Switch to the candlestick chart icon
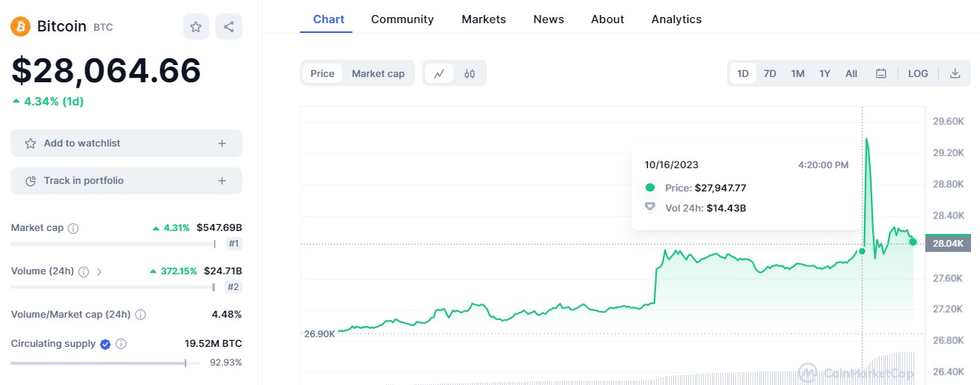The image size is (980, 385). pos(470,73)
